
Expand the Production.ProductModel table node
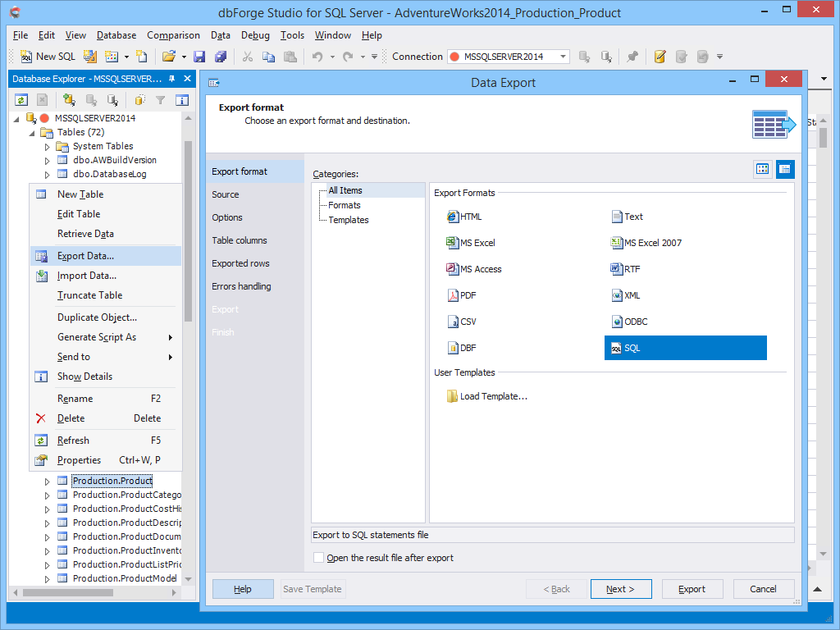pyautogui.click(x=47, y=578)
